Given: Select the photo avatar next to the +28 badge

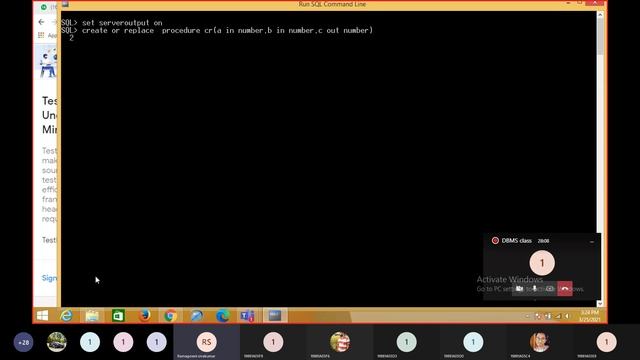Looking at the screenshot, I should point(57,342).
